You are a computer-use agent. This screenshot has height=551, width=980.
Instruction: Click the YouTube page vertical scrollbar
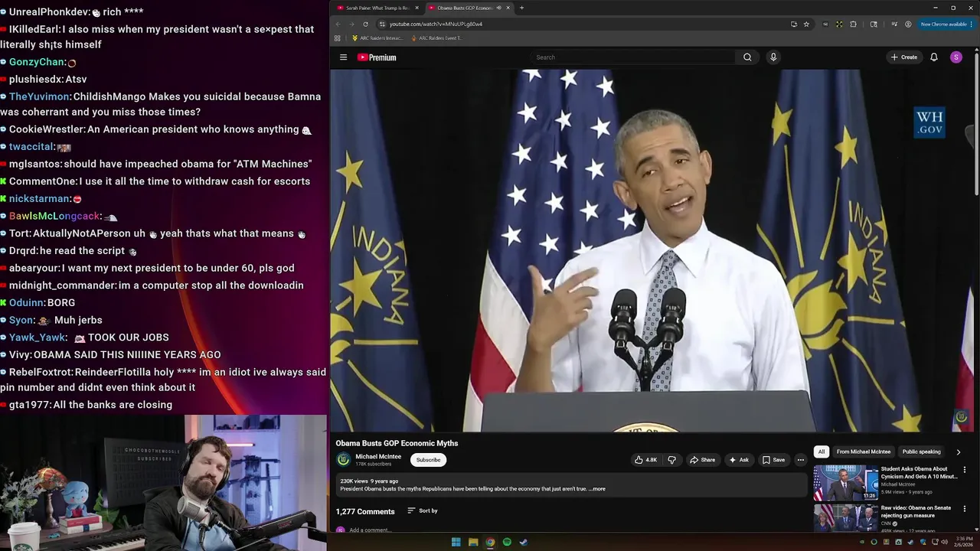click(x=976, y=122)
